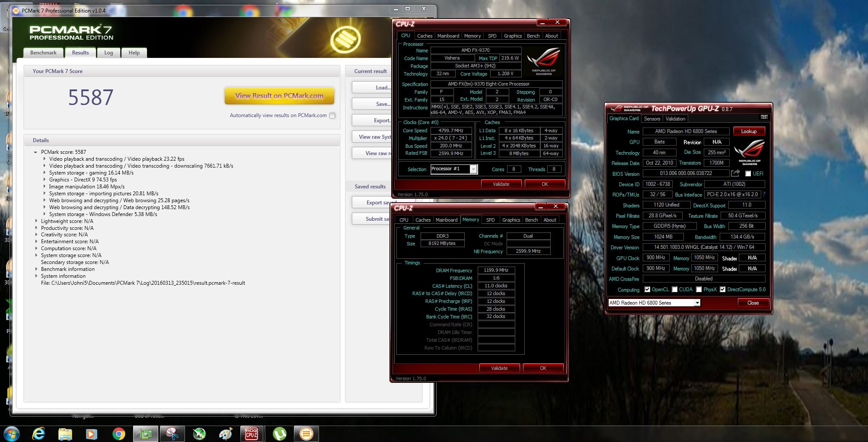Select the AMD FX-9370 name field
Viewport: 868px width, 442px height.
pos(476,50)
